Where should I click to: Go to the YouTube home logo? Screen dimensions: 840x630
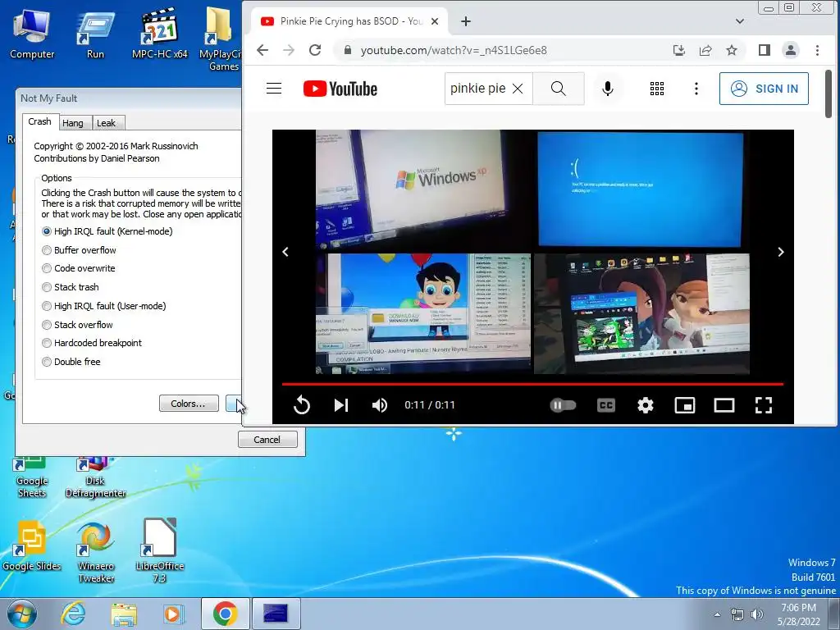coord(340,89)
